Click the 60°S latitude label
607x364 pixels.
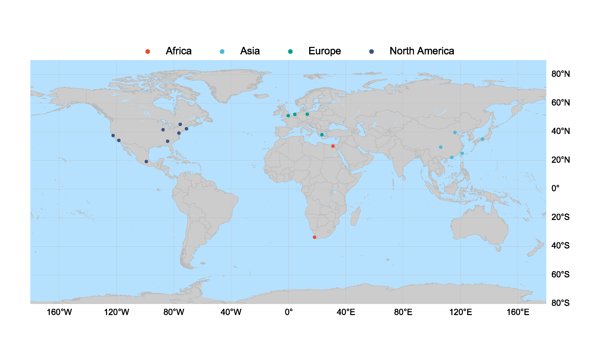[560, 274]
